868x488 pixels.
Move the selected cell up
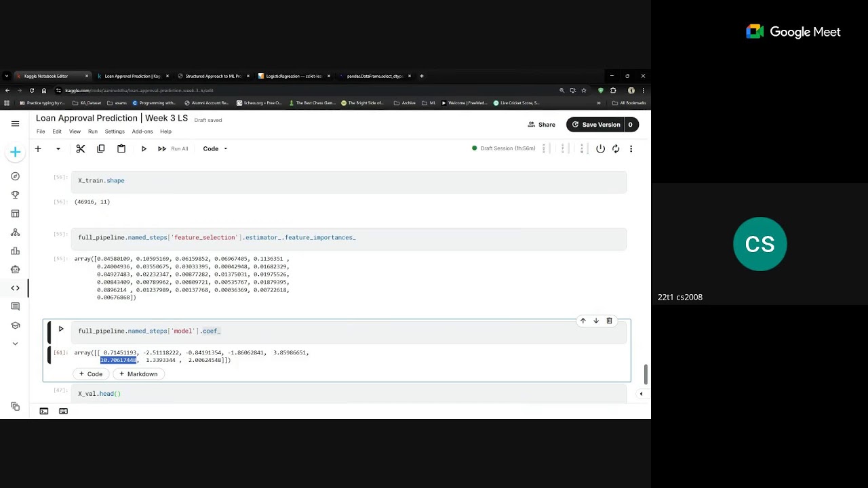coord(583,321)
